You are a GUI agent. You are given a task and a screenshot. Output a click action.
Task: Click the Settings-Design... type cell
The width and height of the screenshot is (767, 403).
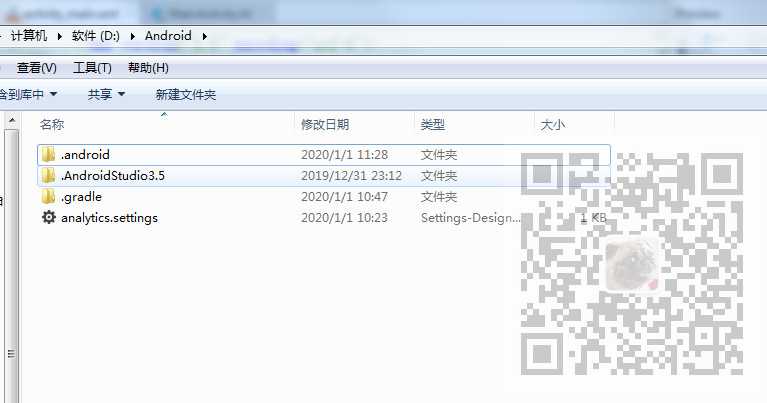tap(470, 218)
